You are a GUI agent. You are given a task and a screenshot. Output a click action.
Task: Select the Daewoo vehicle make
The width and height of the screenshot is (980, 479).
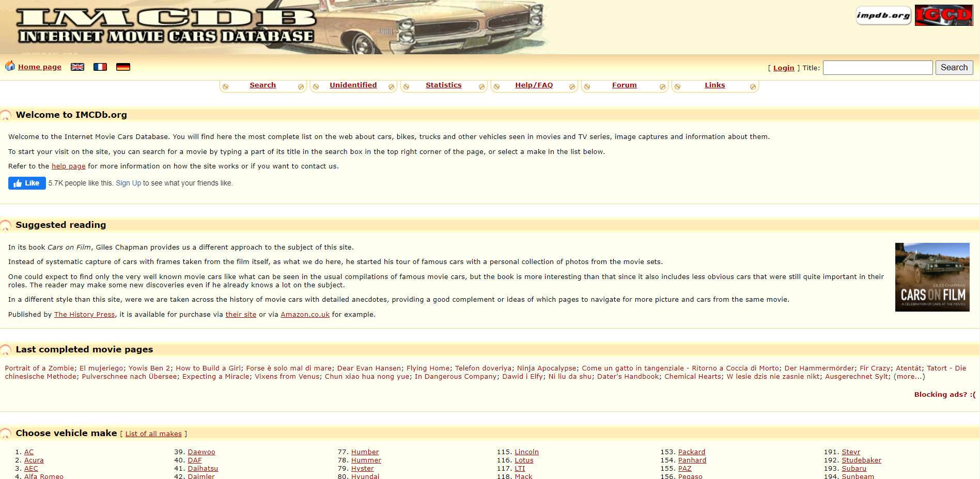pos(201,452)
